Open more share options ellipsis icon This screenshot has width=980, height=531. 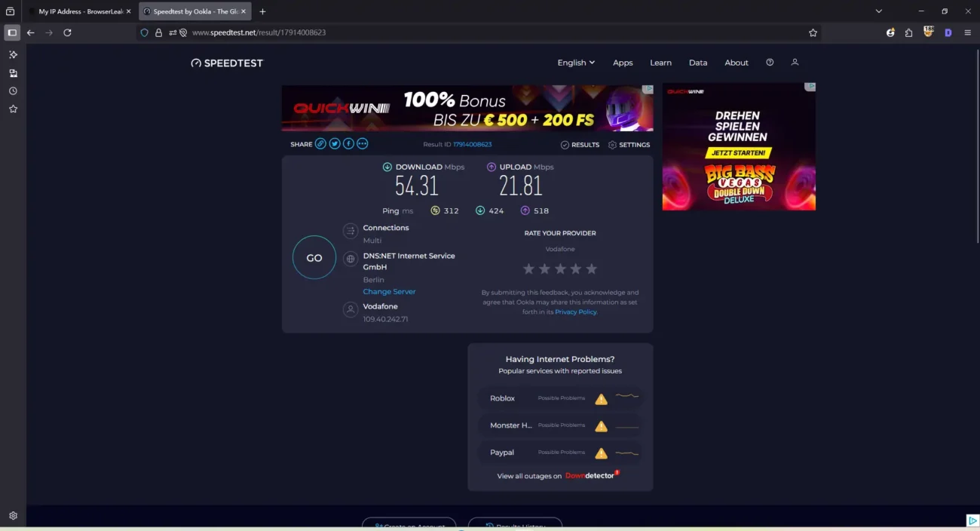coord(363,144)
